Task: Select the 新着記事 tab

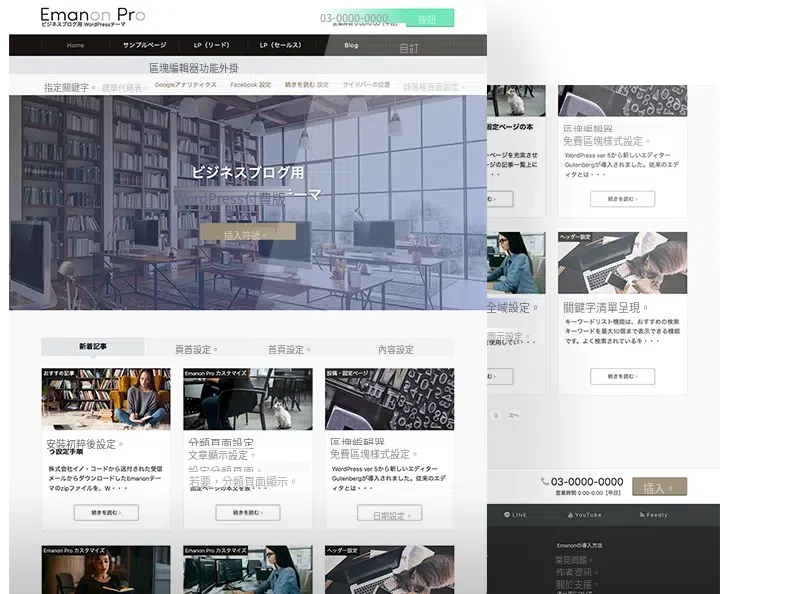Action: 93,347
